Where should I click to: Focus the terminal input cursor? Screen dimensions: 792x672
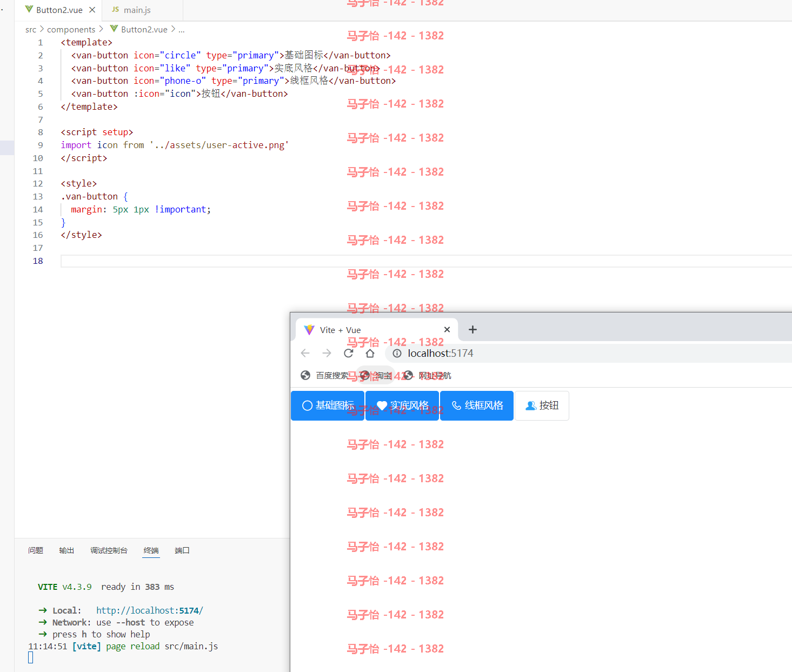point(31,657)
